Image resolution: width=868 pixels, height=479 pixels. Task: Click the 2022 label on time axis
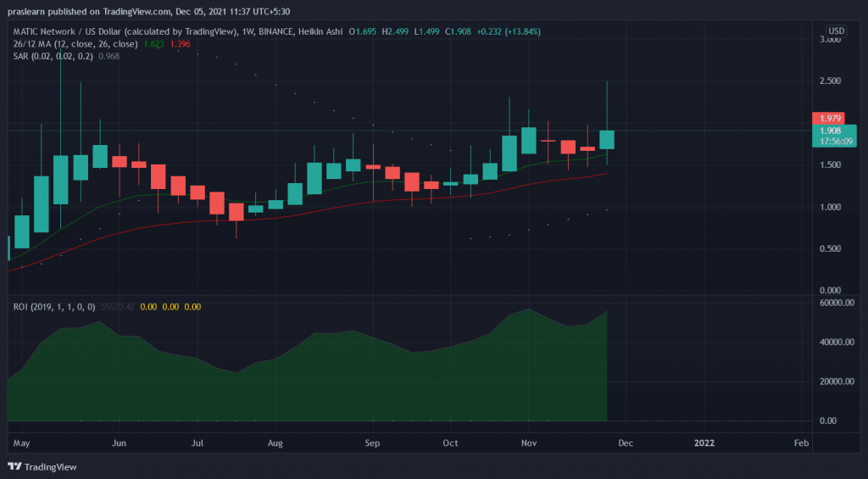click(704, 443)
